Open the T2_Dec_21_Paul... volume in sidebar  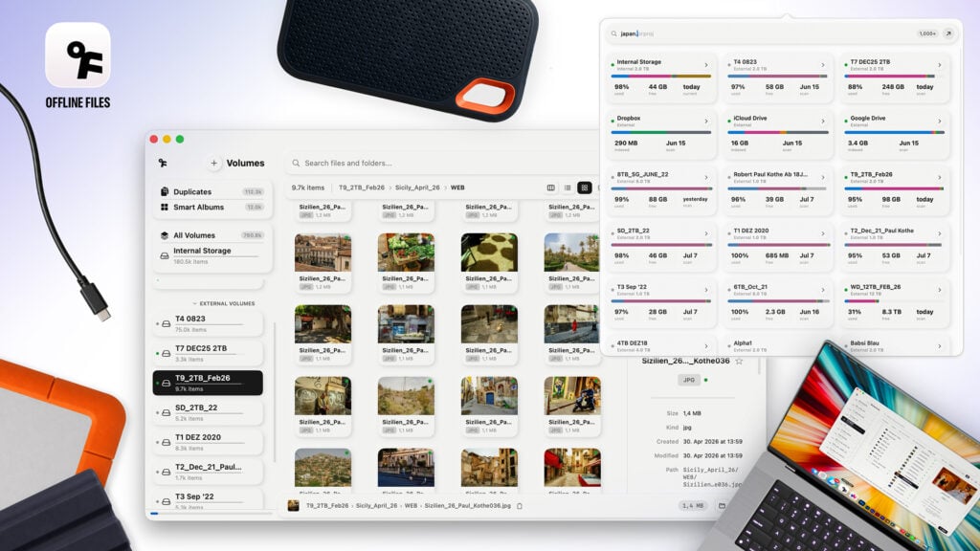208,472
